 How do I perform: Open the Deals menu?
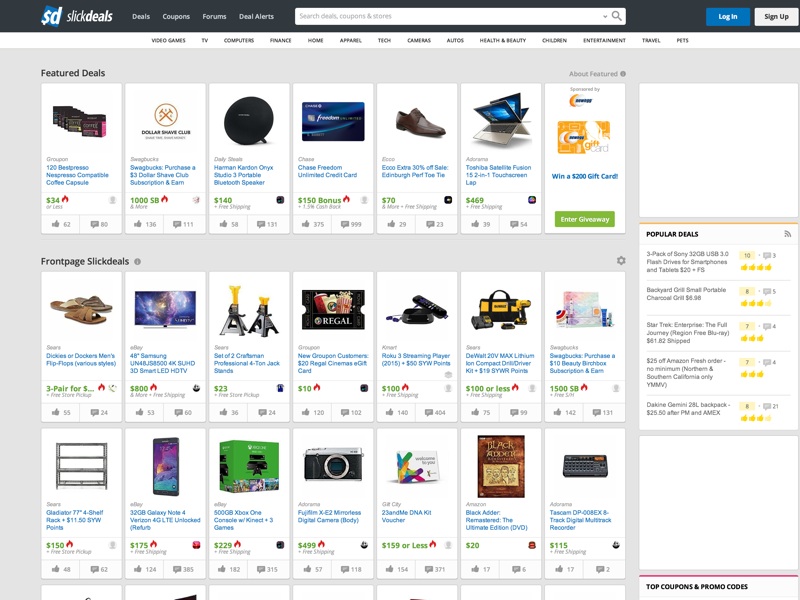click(x=141, y=16)
